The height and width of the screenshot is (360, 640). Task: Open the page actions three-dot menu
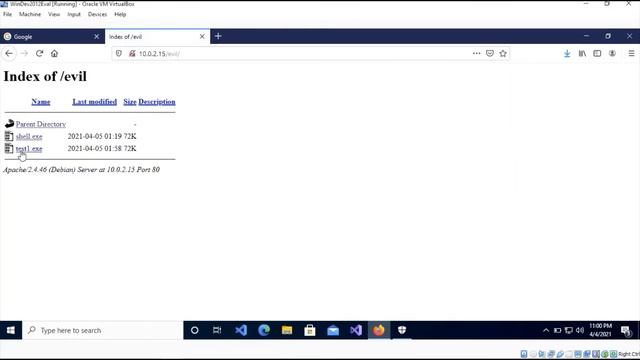pyautogui.click(x=476, y=53)
